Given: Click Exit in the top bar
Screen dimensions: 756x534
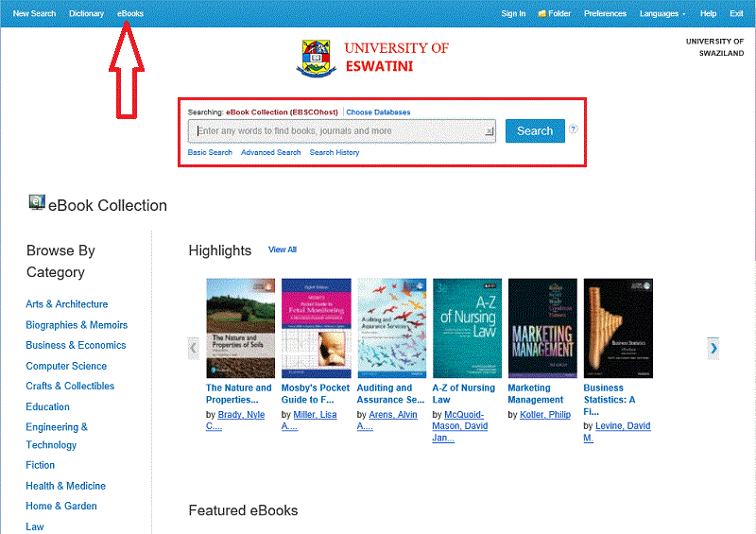Looking at the screenshot, I should click(x=736, y=13).
